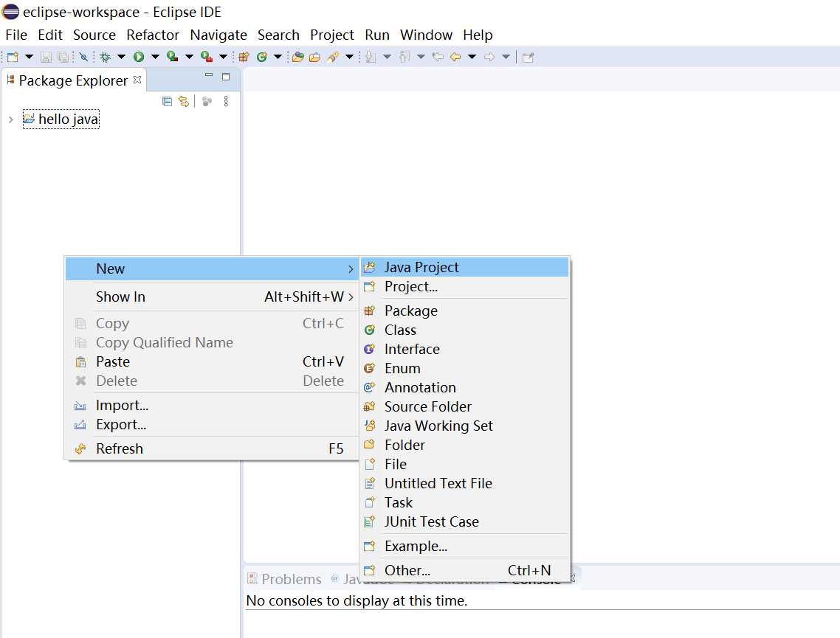Click the Open Type toolbar icon

coord(298,57)
